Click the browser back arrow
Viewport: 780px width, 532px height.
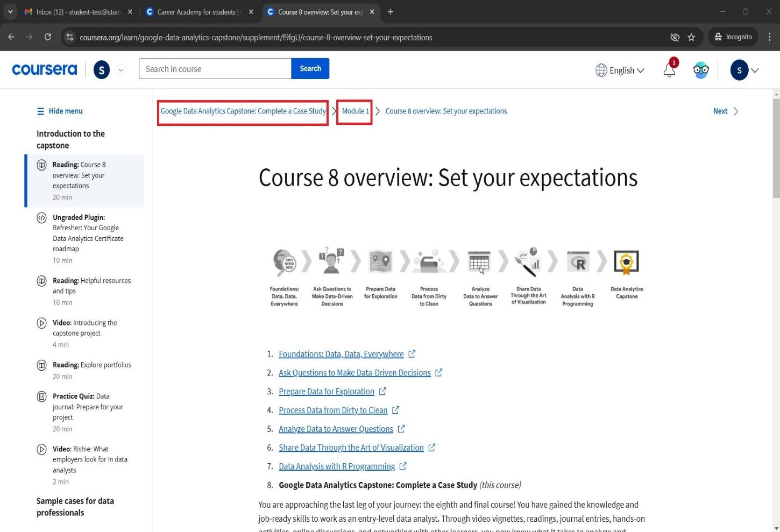(x=11, y=37)
